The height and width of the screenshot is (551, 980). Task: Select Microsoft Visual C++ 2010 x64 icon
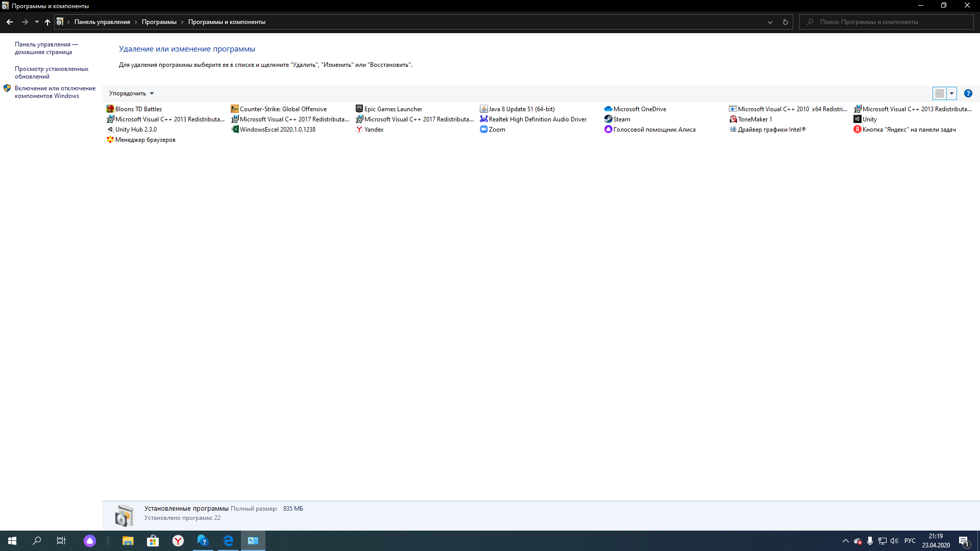732,109
